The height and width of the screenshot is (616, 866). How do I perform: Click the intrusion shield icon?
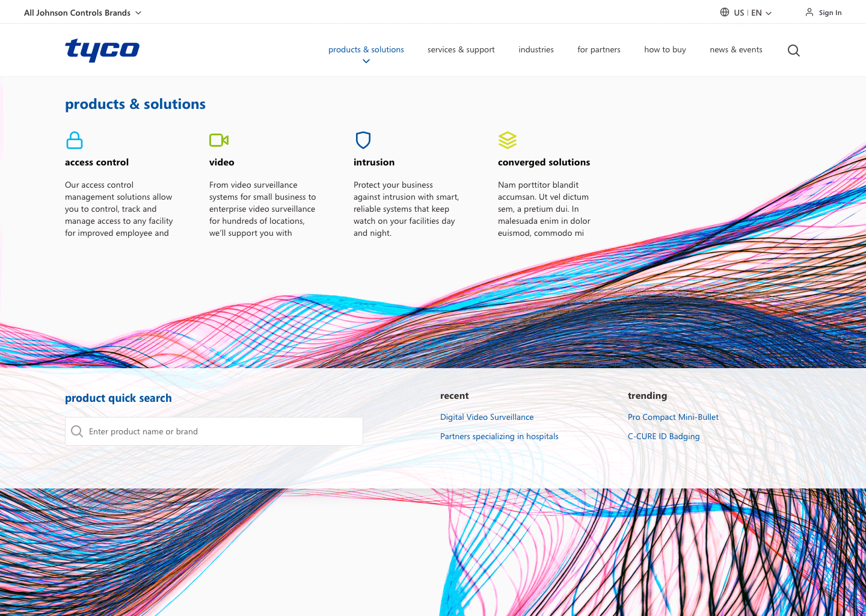tap(363, 140)
